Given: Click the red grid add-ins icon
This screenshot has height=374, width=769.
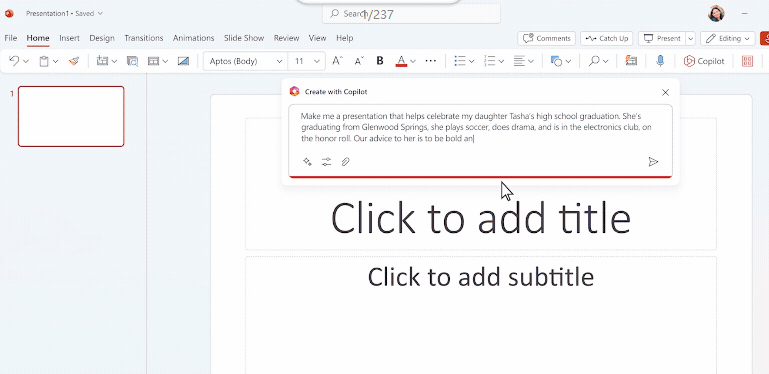Looking at the screenshot, I should click(x=747, y=61).
